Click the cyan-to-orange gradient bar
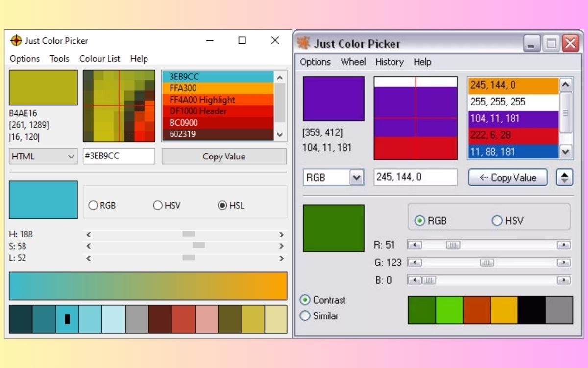Screen dimensions: 588x368 point(148,286)
